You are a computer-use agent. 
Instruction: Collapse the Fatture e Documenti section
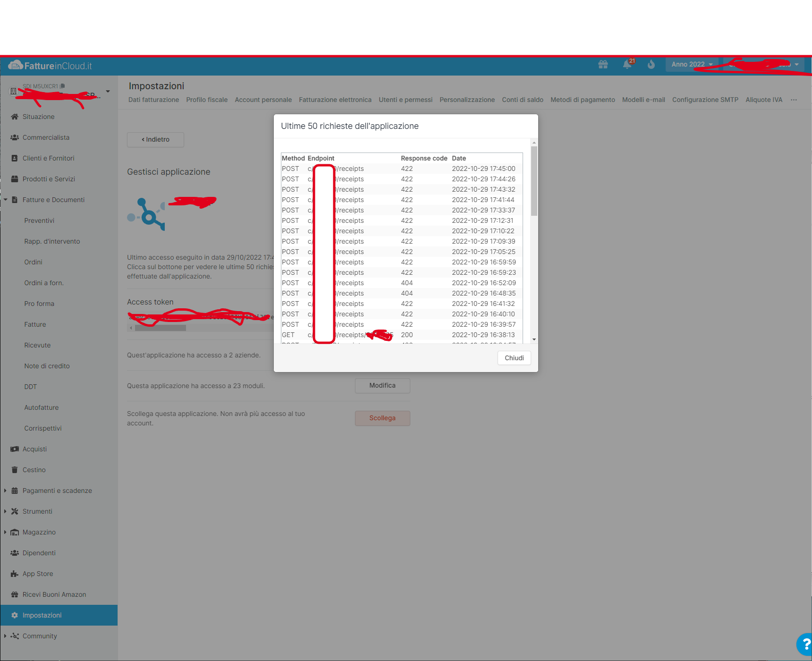pos(53,199)
